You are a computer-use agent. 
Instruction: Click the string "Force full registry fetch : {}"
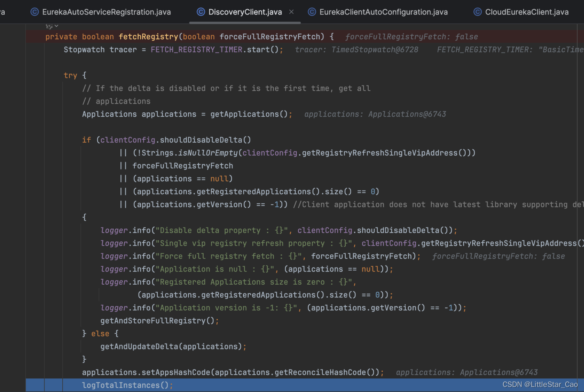tap(229, 256)
